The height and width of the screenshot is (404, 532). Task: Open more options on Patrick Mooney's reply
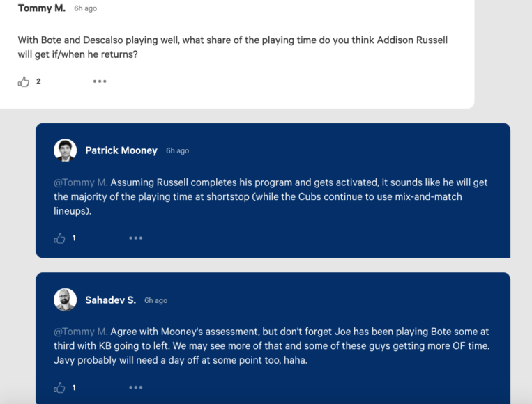135,238
